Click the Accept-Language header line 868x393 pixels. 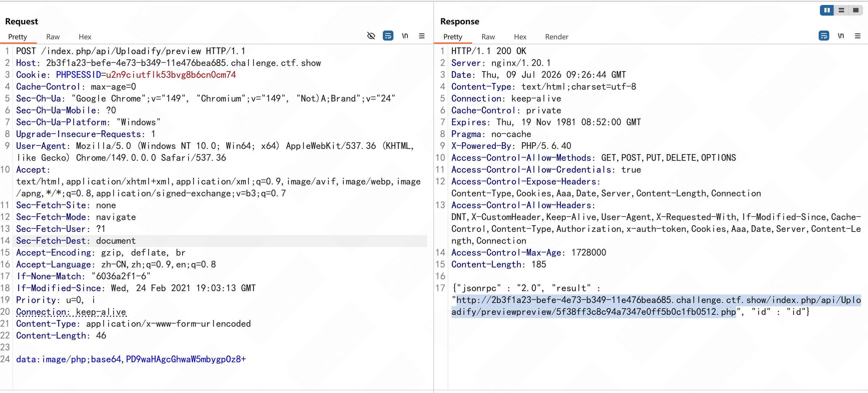click(x=116, y=264)
